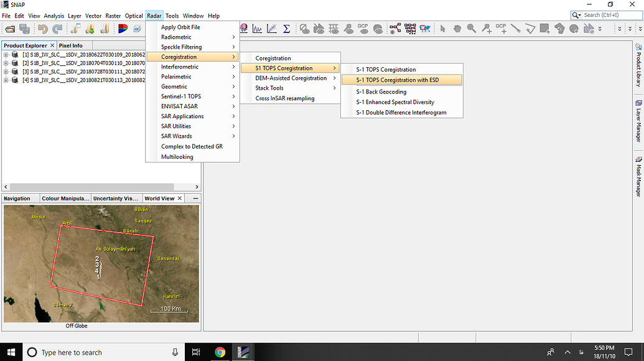Open the Graph Builder icon
644x361 pixels.
395,29
